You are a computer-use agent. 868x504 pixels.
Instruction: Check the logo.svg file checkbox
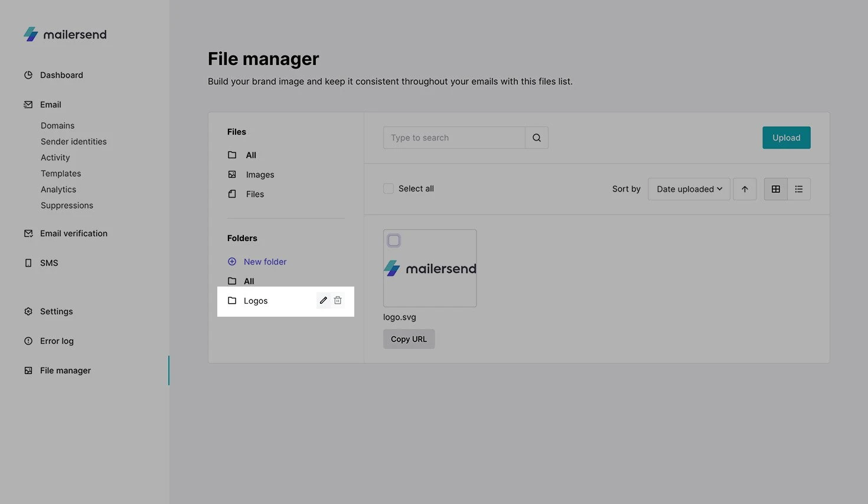(394, 240)
